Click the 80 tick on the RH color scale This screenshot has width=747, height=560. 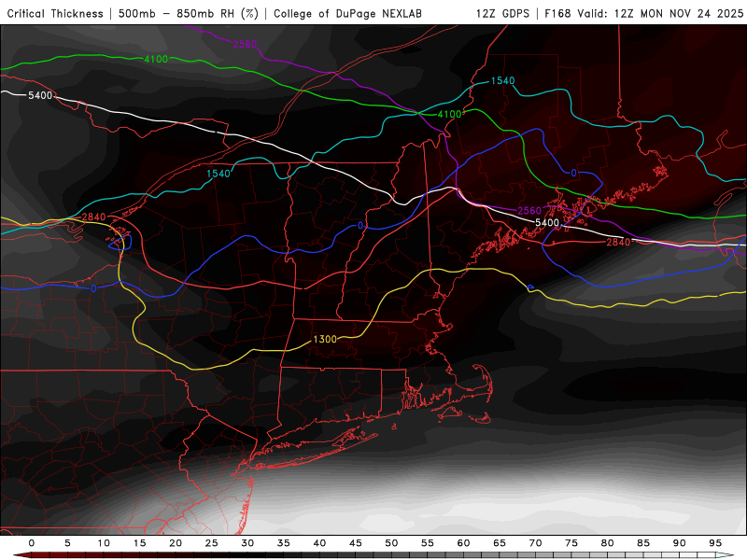point(607,543)
